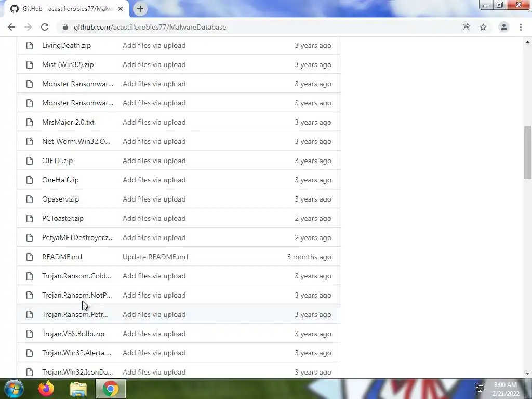Open PetyaMFTDestroyer.z... file link
The height and width of the screenshot is (399, 532).
[78, 237]
